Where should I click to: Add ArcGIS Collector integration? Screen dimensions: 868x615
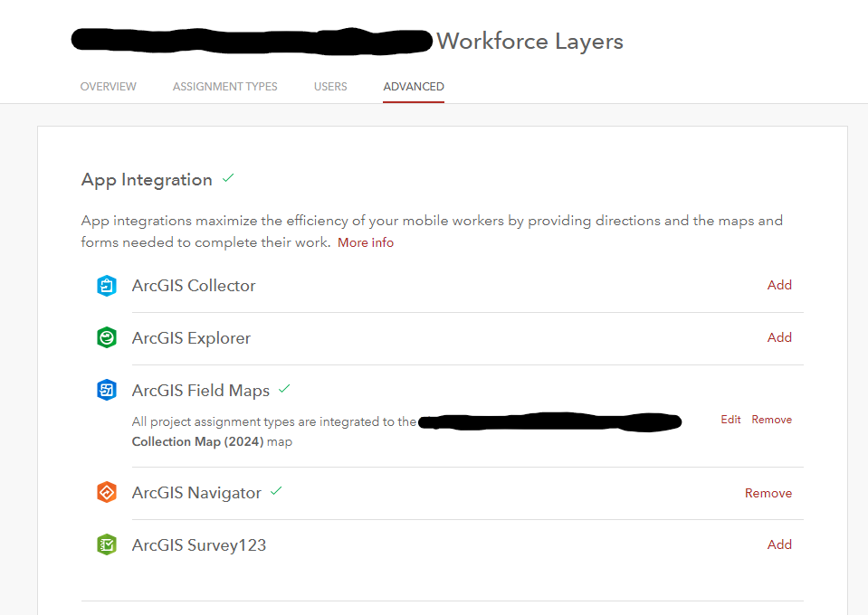779,284
